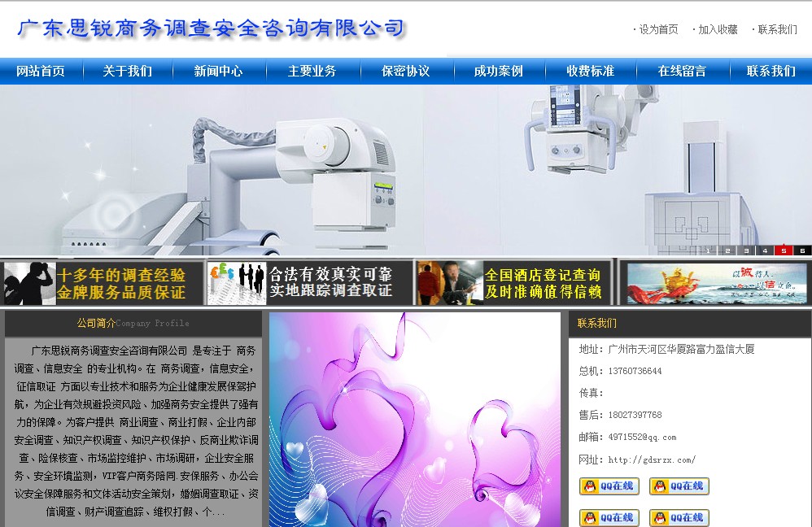The height and width of the screenshot is (527, 812).
Task: Open the http://gdsrzx.com/ website link
Action: pyautogui.click(x=652, y=459)
